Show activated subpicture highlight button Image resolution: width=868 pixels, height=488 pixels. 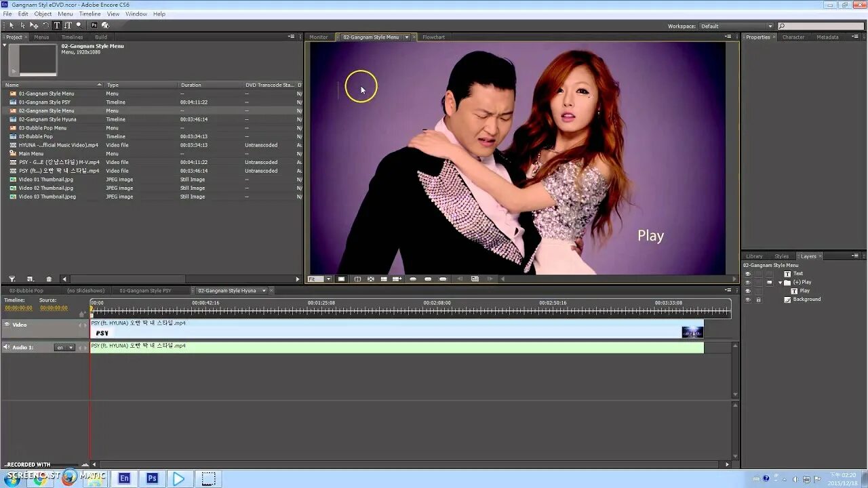tap(443, 279)
